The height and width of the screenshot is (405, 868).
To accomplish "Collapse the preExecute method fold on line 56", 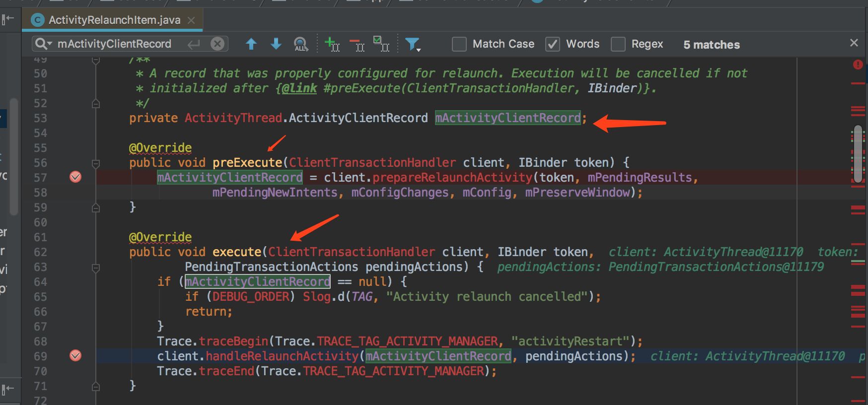I will [x=96, y=163].
